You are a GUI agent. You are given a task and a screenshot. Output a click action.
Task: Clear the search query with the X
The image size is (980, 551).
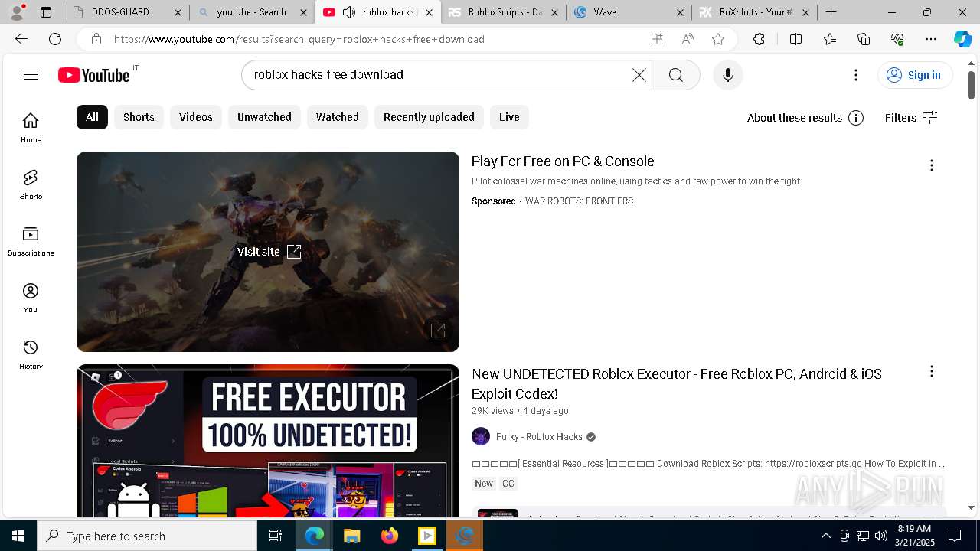click(x=639, y=75)
